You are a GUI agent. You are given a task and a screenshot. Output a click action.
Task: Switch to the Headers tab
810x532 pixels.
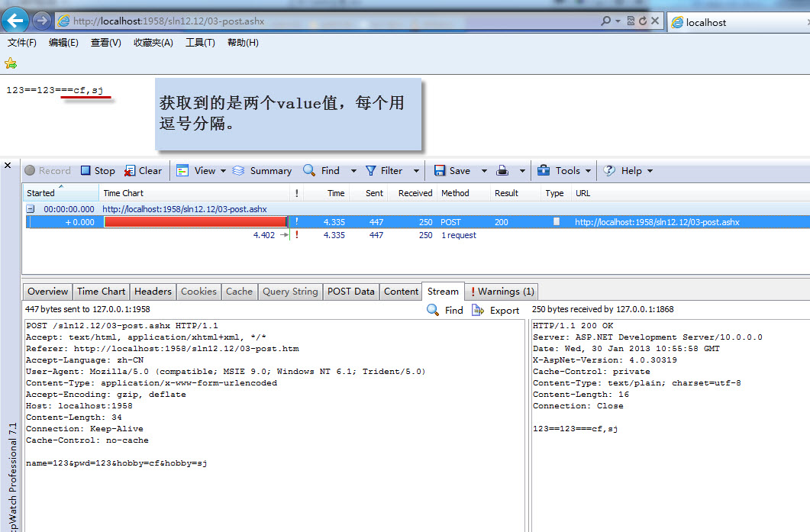pyautogui.click(x=153, y=292)
